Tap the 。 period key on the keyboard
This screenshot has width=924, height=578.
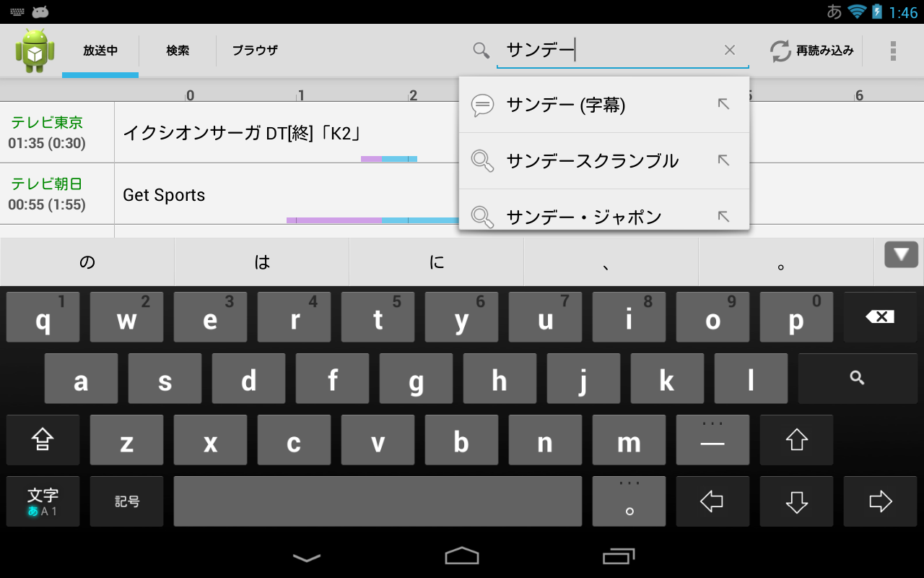[629, 501]
